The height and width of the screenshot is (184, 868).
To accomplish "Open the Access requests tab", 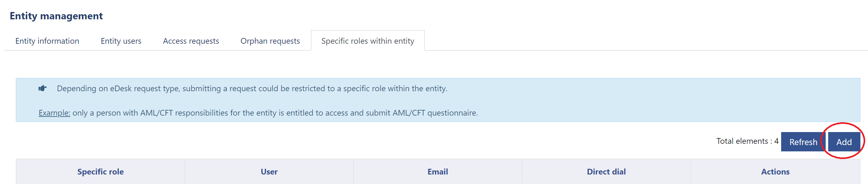I will pos(191,41).
